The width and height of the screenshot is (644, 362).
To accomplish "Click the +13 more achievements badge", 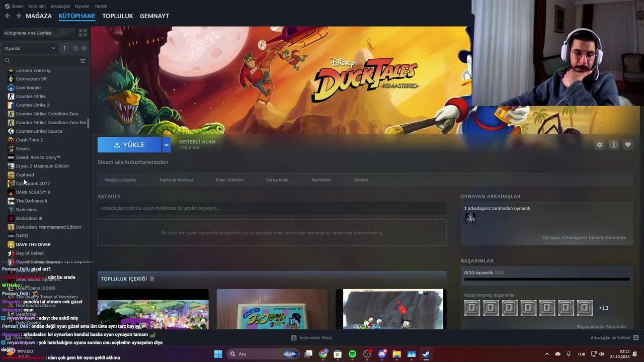I will pyautogui.click(x=604, y=308).
